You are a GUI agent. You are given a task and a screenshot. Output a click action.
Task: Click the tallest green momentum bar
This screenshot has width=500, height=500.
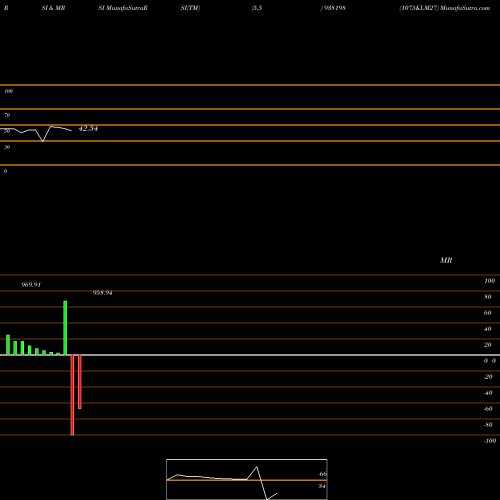(x=65, y=328)
